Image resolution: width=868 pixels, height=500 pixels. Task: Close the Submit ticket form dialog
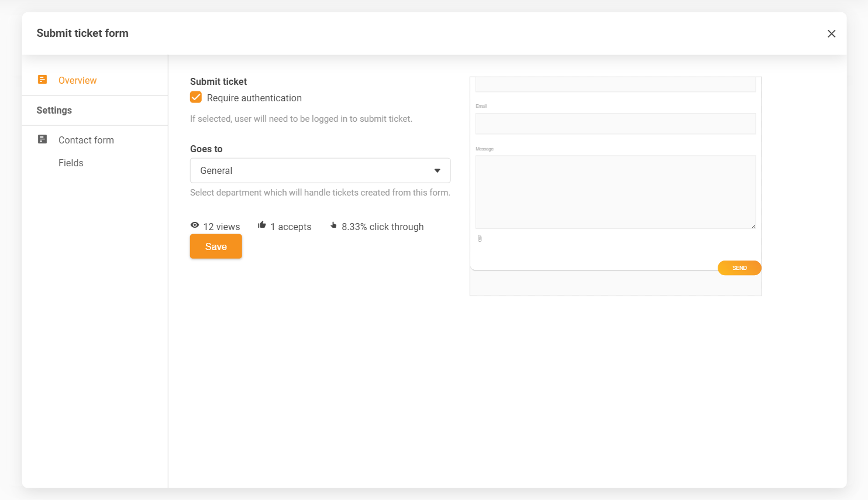coord(831,34)
